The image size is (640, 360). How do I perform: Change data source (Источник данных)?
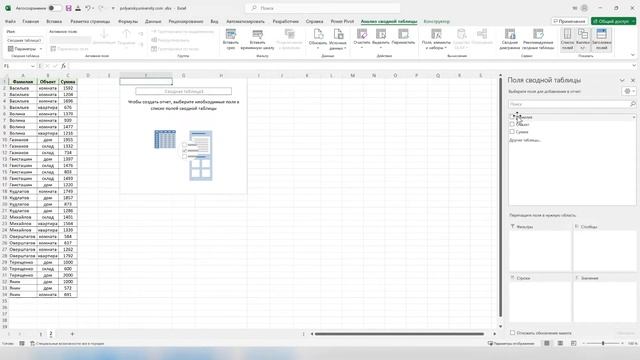click(x=338, y=39)
